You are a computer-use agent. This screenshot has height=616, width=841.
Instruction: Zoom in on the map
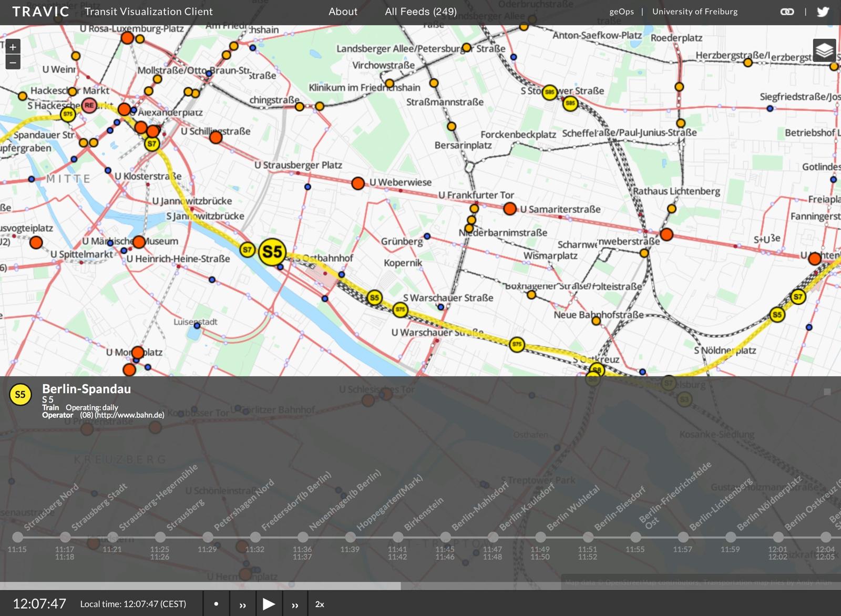click(13, 47)
